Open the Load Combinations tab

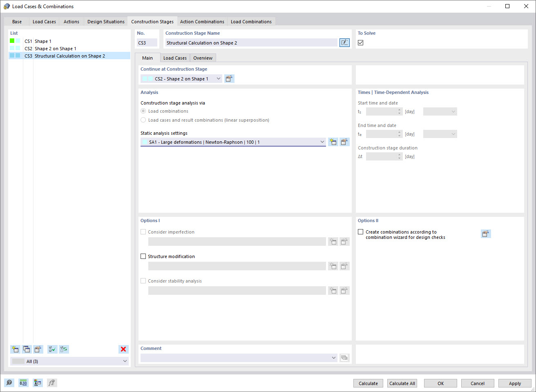tap(251, 22)
